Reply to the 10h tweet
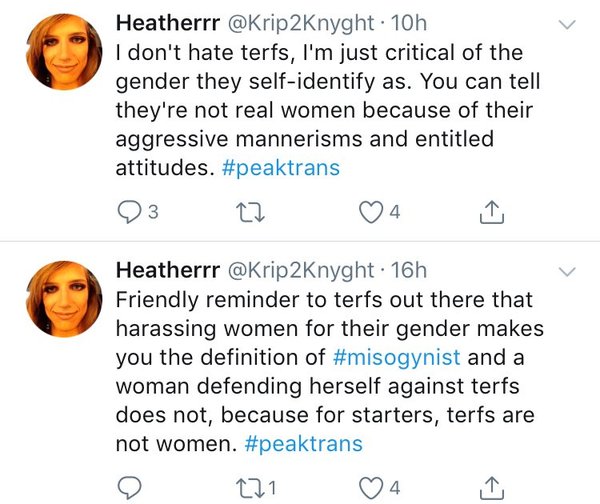The image size is (600, 504). pyautogui.click(x=130, y=212)
